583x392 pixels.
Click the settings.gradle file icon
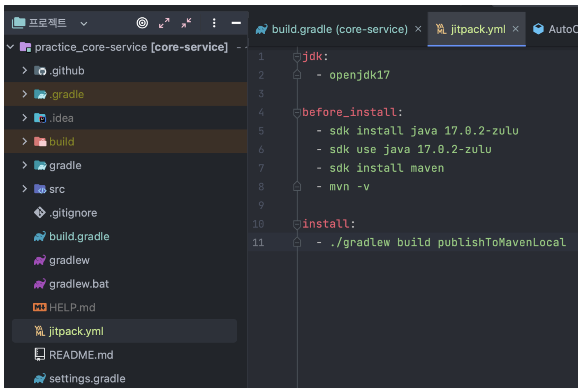click(39, 378)
